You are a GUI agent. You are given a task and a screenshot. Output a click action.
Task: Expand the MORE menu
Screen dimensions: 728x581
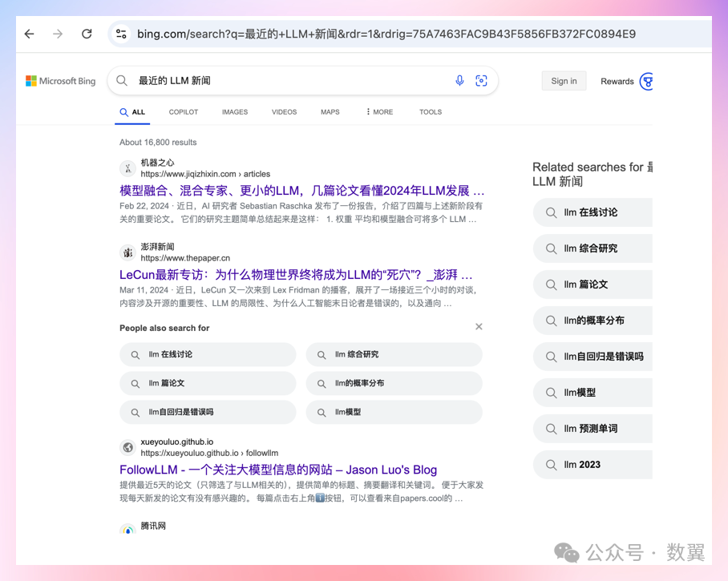click(379, 112)
